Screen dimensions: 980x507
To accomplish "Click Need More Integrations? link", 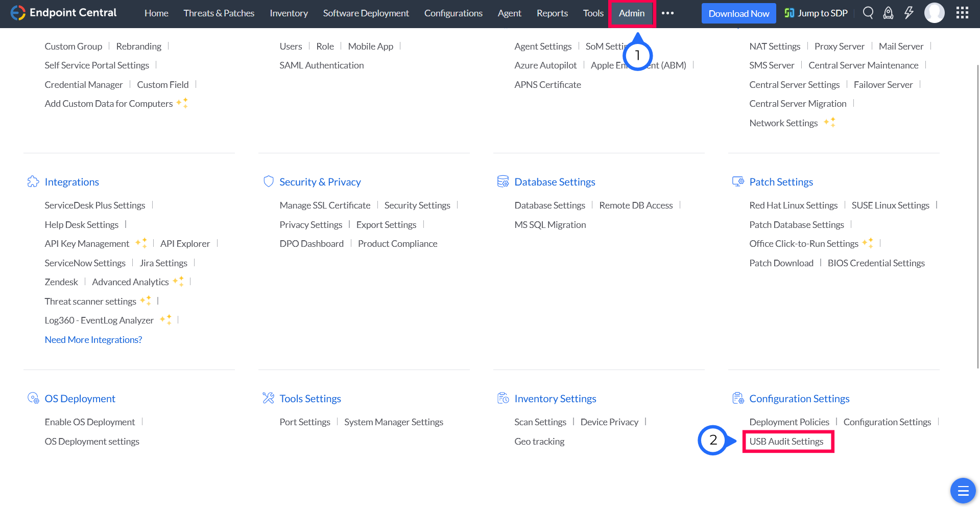I will pyautogui.click(x=93, y=340).
